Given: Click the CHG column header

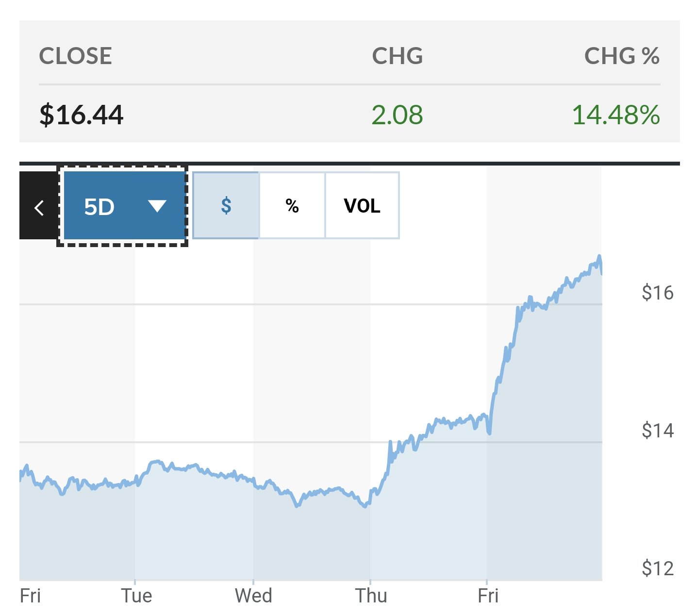Looking at the screenshot, I should (397, 56).
